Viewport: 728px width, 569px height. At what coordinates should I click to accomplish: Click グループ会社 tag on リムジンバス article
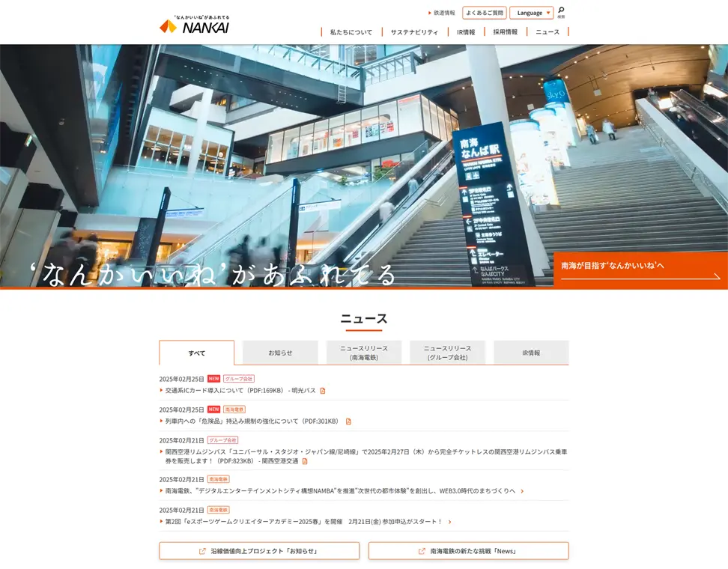[x=223, y=440]
